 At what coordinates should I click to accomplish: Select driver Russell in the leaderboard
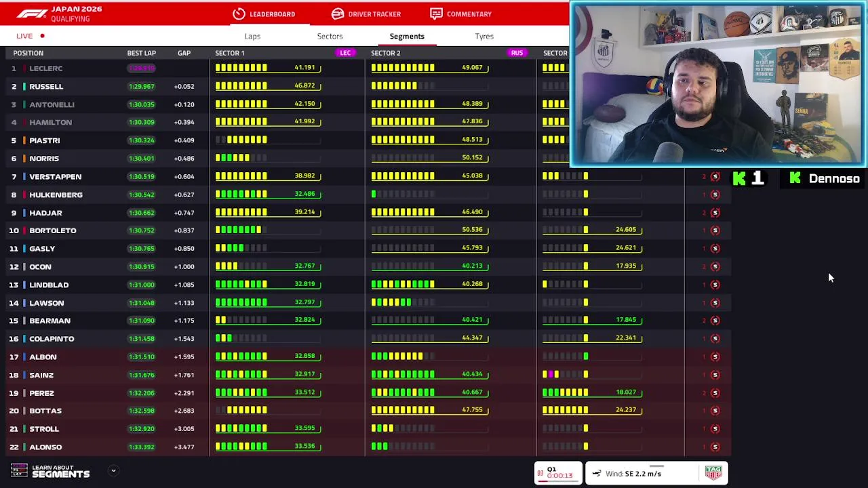click(46, 87)
